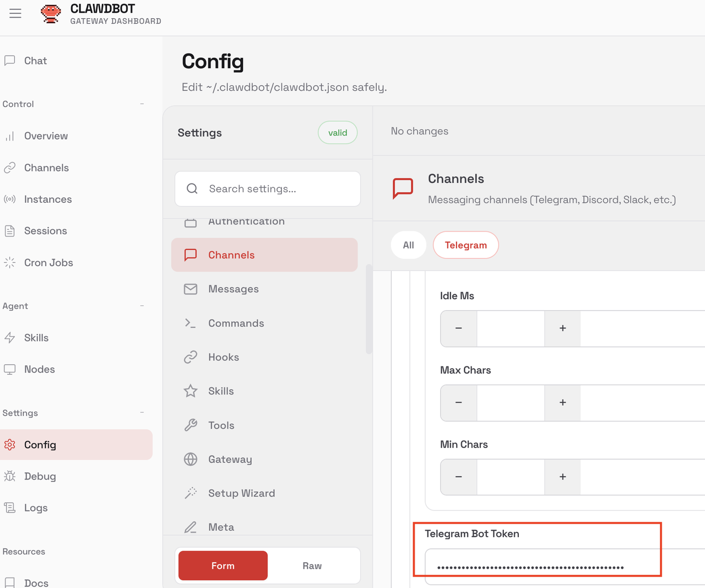Viewport: 705px width, 588px height.
Task: Open Setup Wizard settings section
Action: pos(241,493)
